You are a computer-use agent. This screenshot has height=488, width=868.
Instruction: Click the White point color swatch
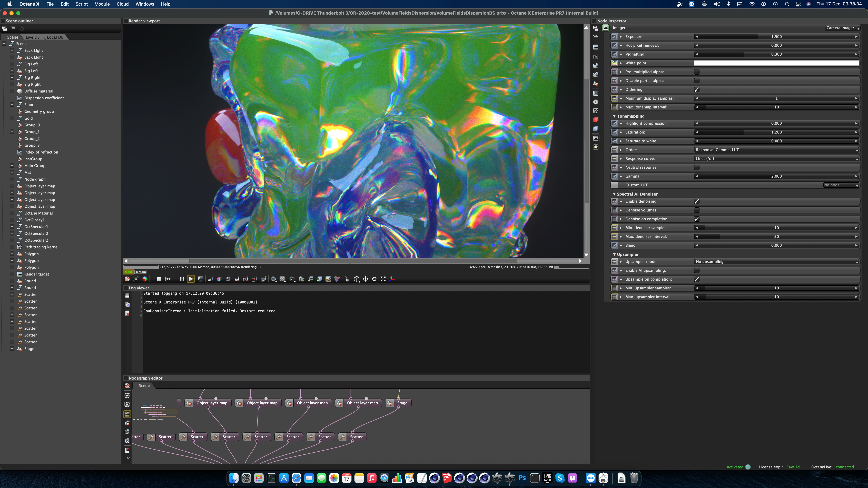(776, 63)
